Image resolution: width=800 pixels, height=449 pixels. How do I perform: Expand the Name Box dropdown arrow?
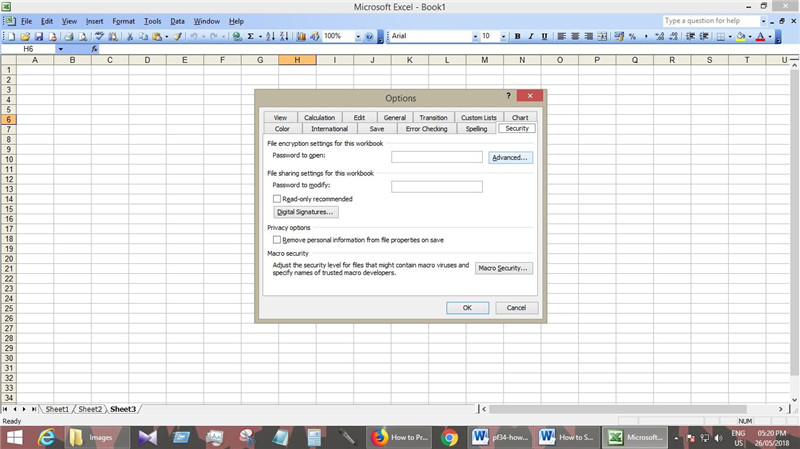(x=60, y=49)
